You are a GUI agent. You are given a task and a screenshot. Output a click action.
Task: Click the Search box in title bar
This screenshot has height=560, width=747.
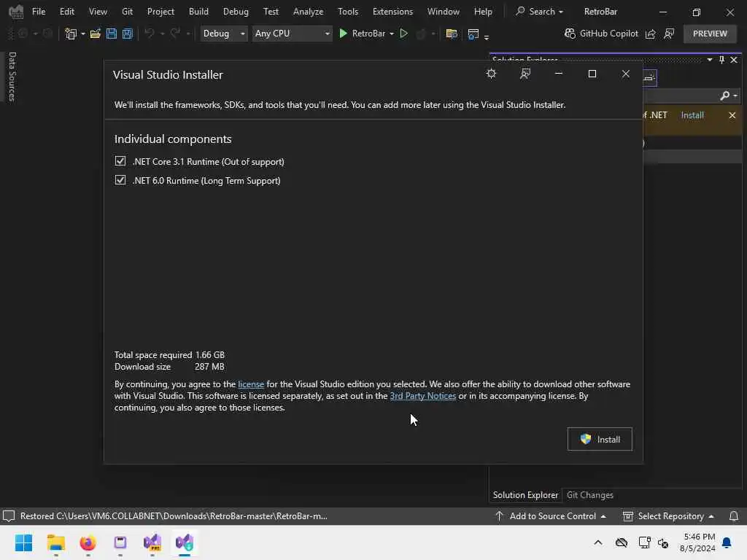(539, 12)
